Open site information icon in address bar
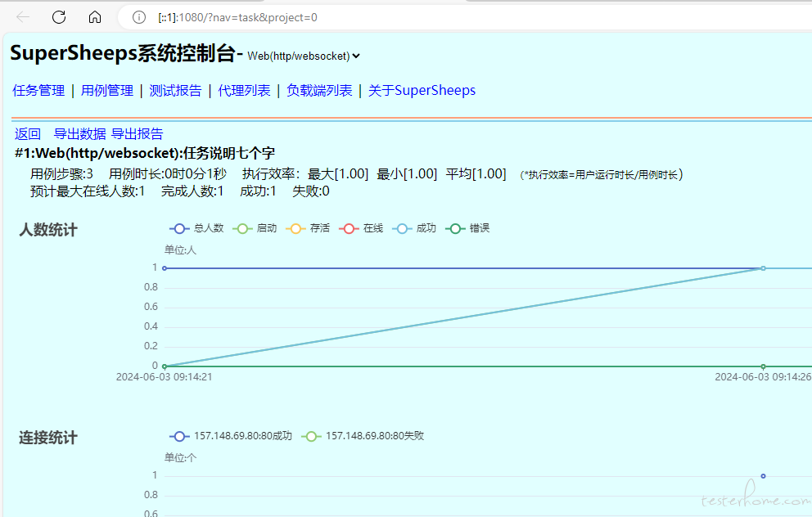 point(139,17)
